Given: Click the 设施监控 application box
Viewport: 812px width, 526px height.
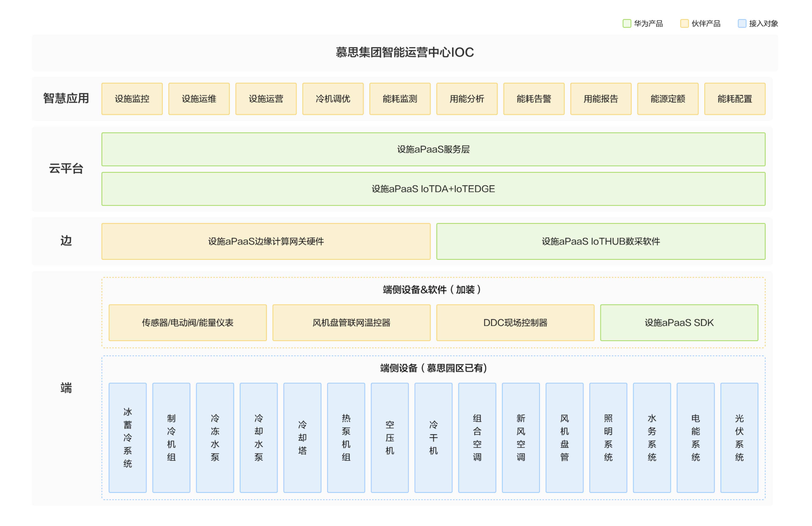Looking at the screenshot, I should [132, 99].
